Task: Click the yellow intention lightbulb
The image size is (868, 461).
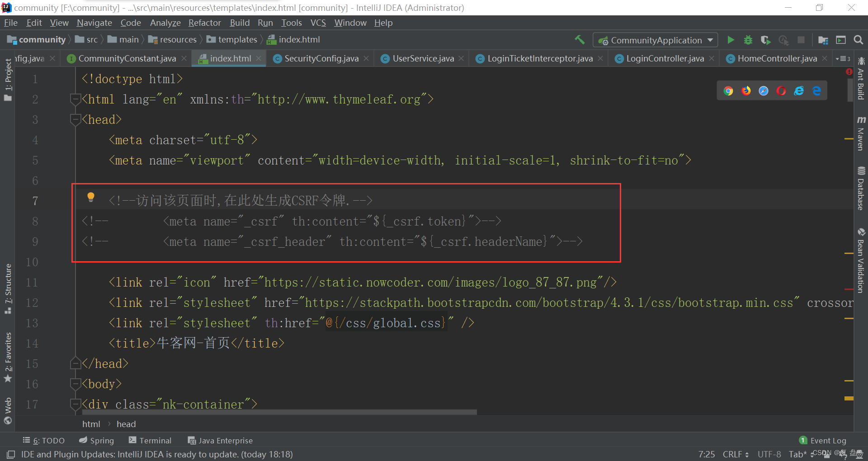Action: (91, 197)
